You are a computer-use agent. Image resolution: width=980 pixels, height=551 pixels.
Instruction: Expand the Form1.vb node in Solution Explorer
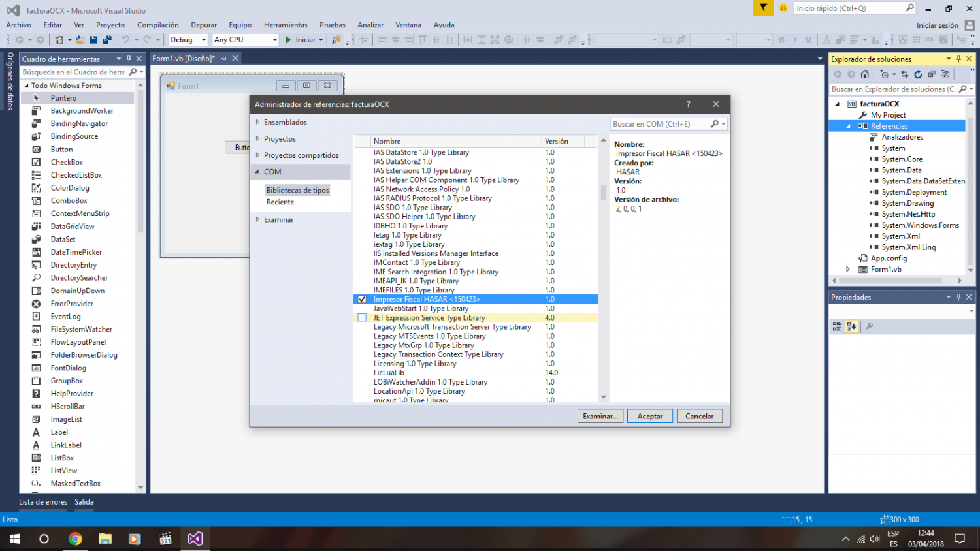(848, 269)
